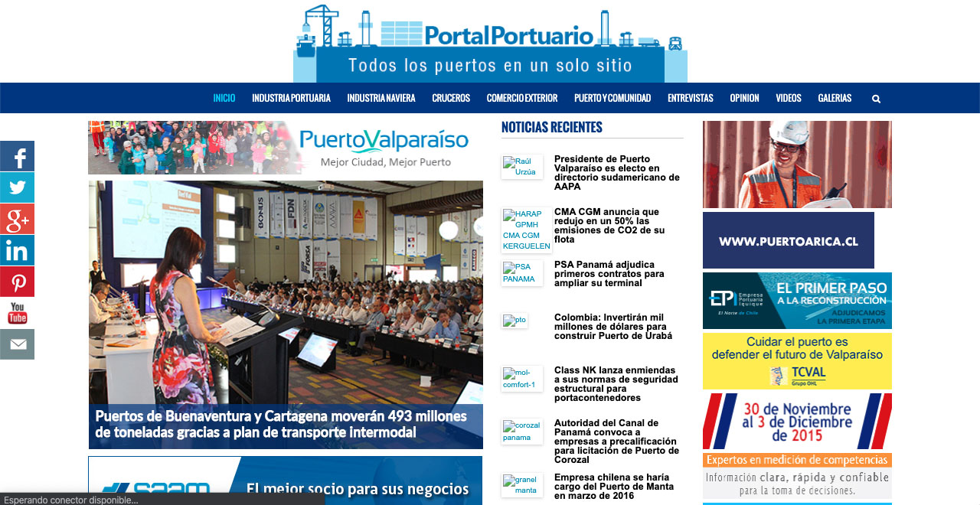Click the Twitter share icon
The height and width of the screenshot is (505, 980).
pyautogui.click(x=17, y=187)
